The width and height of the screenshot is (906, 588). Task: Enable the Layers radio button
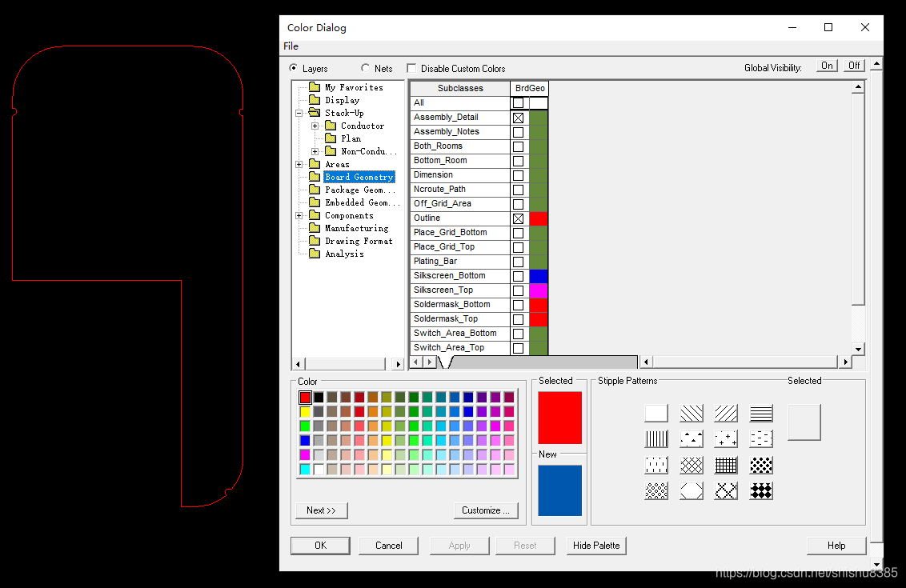point(294,68)
